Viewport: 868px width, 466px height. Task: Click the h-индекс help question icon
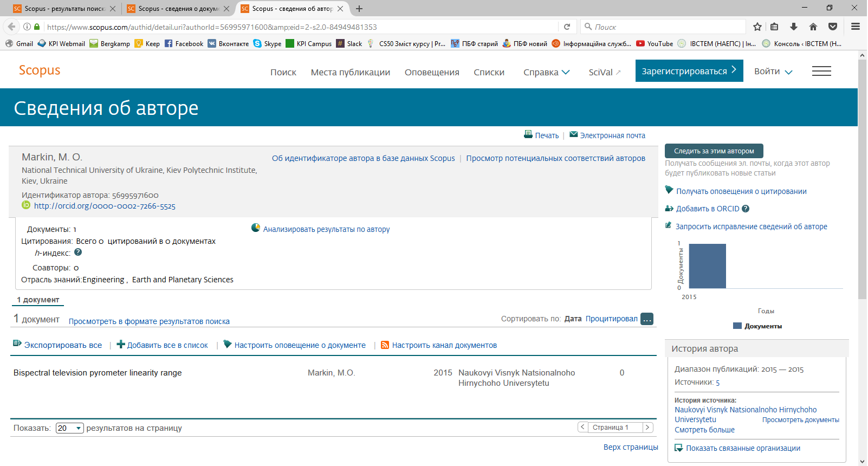click(x=78, y=252)
